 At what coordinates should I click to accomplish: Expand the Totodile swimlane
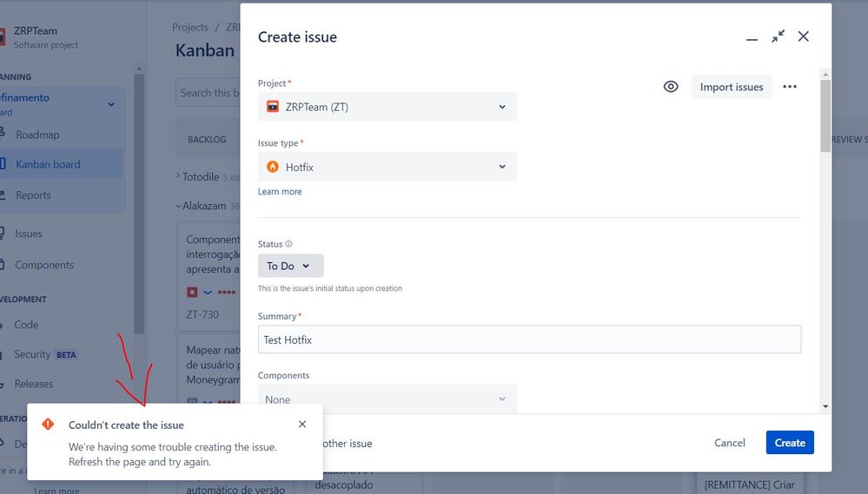178,176
